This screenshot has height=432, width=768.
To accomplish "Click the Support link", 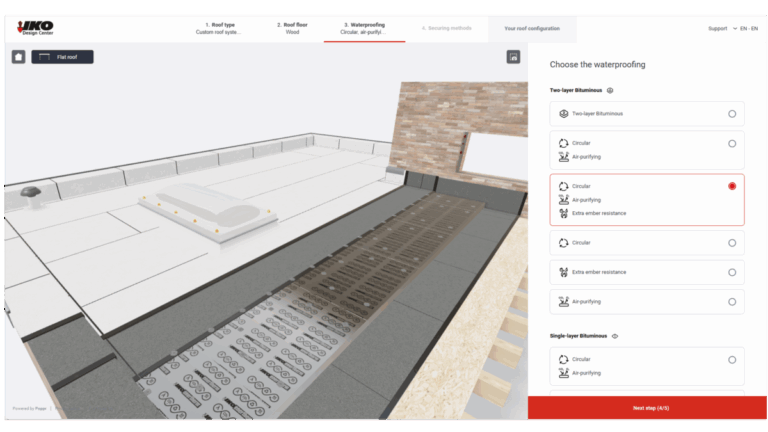I will click(x=718, y=28).
